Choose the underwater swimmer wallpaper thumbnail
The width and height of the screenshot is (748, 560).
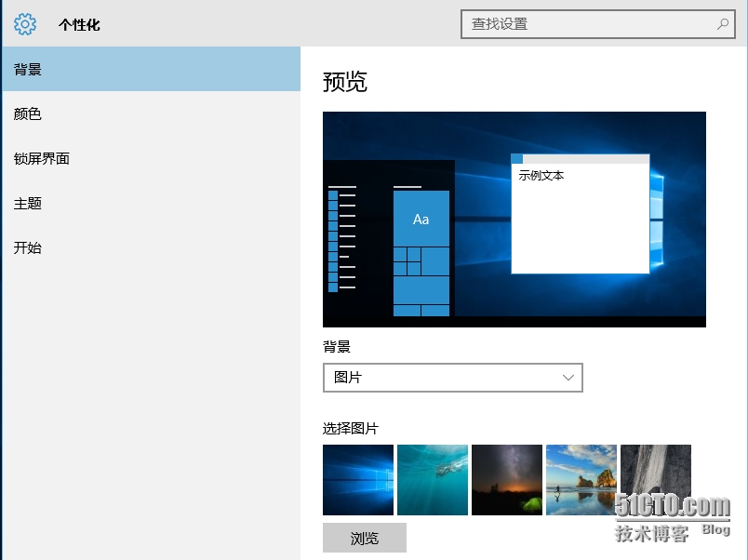[433, 480]
